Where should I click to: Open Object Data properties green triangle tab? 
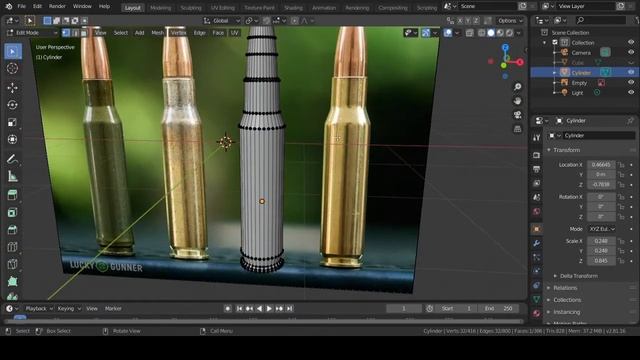click(x=537, y=299)
